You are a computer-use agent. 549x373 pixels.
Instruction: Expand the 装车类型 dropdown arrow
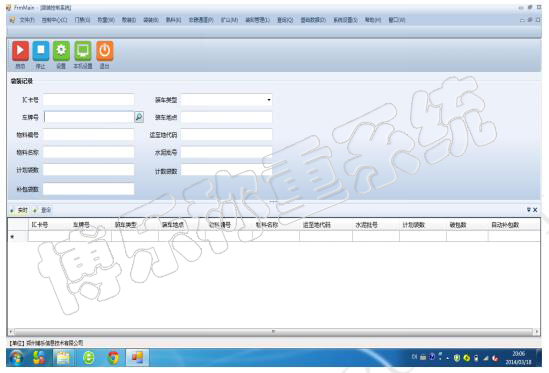click(269, 100)
